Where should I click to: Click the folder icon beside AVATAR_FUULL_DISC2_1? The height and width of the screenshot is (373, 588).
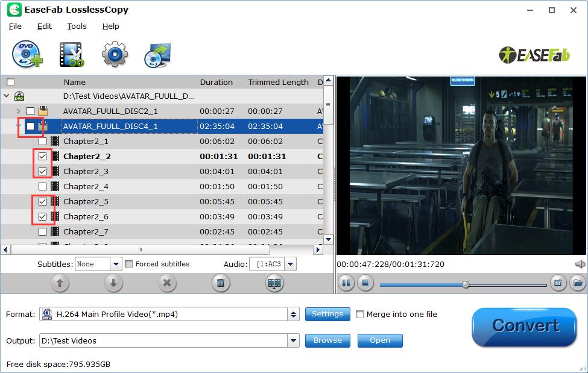coord(43,111)
